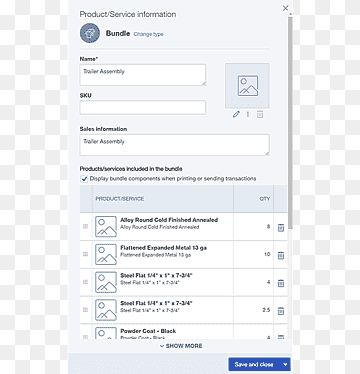Click the PRODUCT/SERVICE column header
The height and width of the screenshot is (374, 360).
[x=120, y=199]
